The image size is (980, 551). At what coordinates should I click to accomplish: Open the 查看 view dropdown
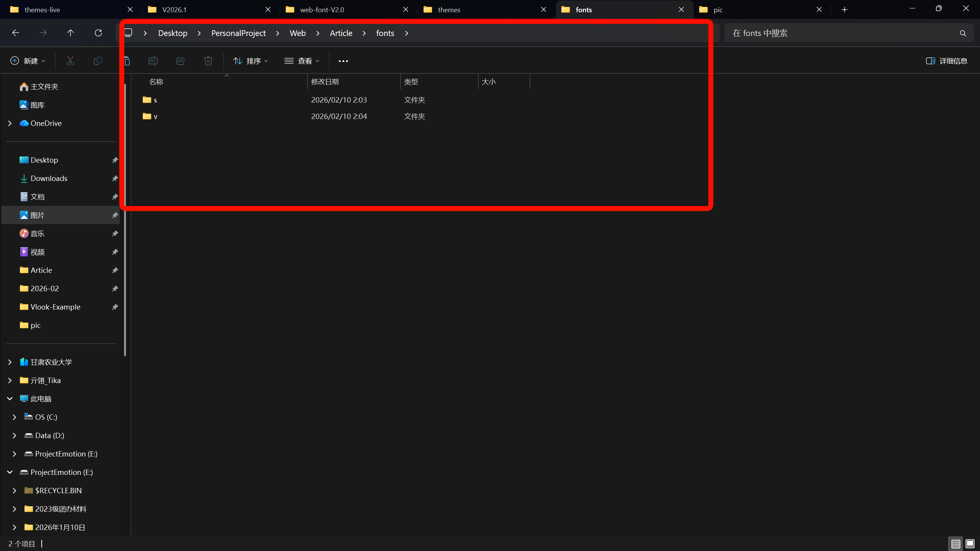(x=302, y=61)
